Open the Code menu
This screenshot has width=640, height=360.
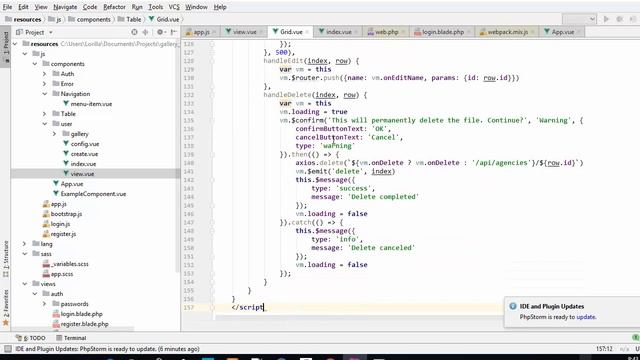point(90,7)
